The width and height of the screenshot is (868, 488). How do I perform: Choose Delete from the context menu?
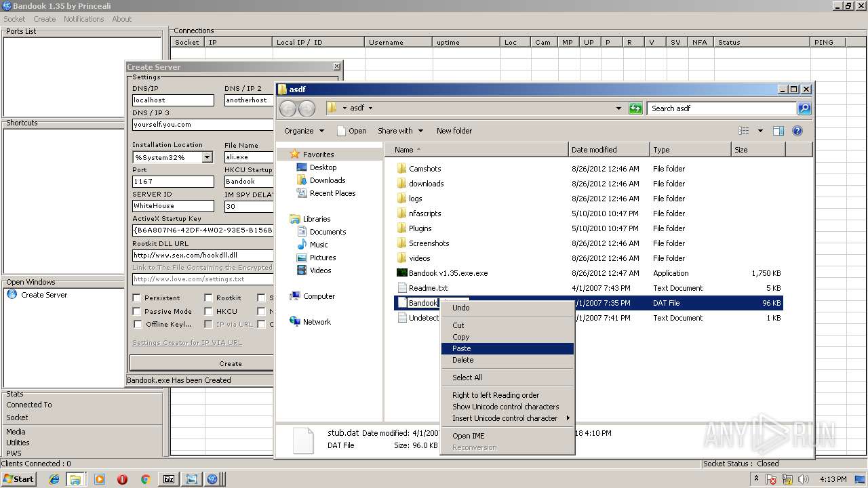[x=507, y=360]
